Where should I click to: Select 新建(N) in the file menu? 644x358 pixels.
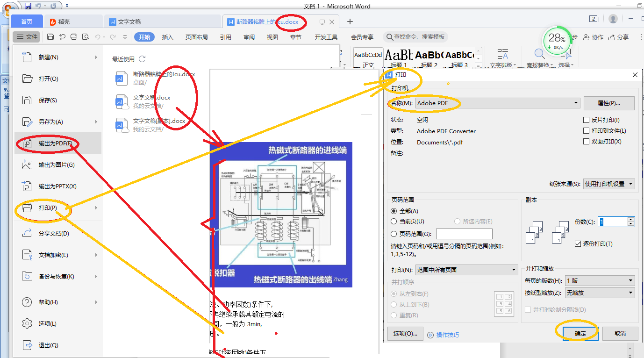pos(58,57)
